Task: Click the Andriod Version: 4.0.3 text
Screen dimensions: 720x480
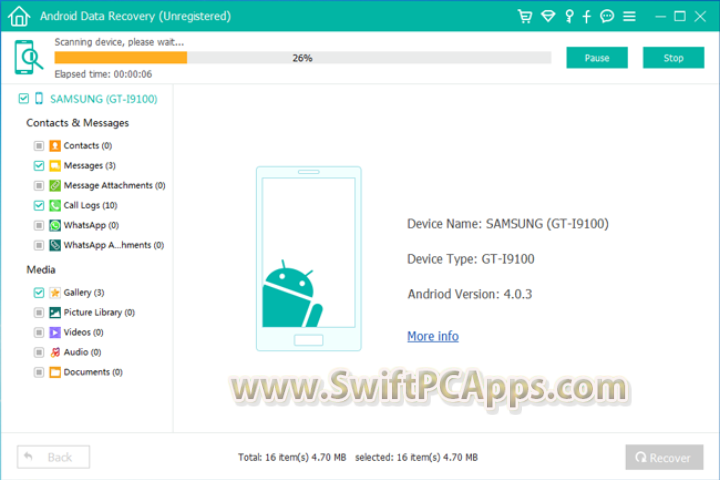Action: point(470,294)
